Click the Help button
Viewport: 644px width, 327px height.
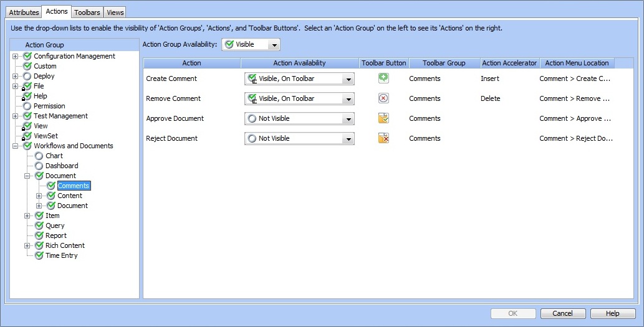pyautogui.click(x=613, y=313)
